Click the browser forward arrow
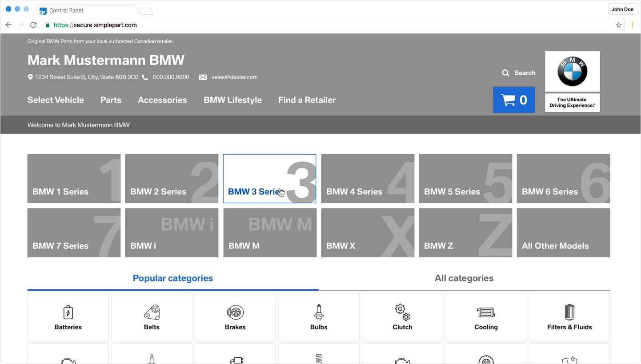Image resolution: width=641 pixels, height=364 pixels. [x=21, y=25]
